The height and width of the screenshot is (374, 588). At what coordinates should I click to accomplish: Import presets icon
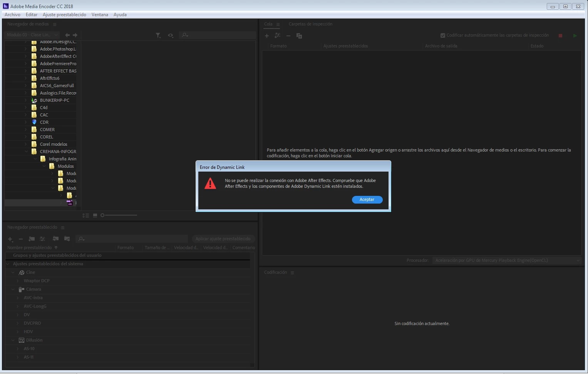[x=56, y=239]
